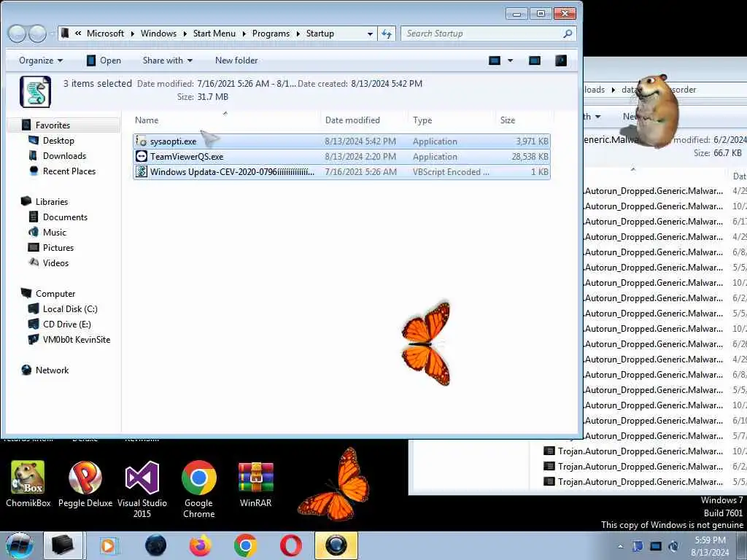Click Microsoft in the address breadcrumb
The image size is (747, 560).
(105, 34)
